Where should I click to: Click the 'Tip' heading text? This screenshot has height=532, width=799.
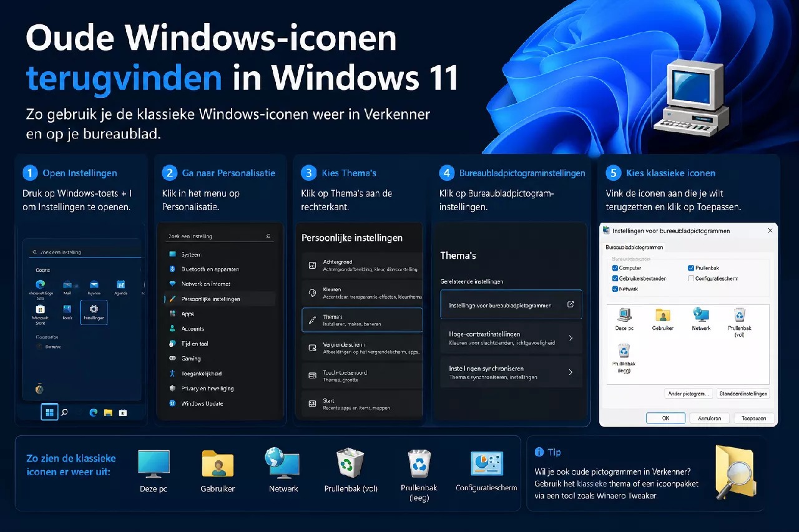(x=554, y=452)
